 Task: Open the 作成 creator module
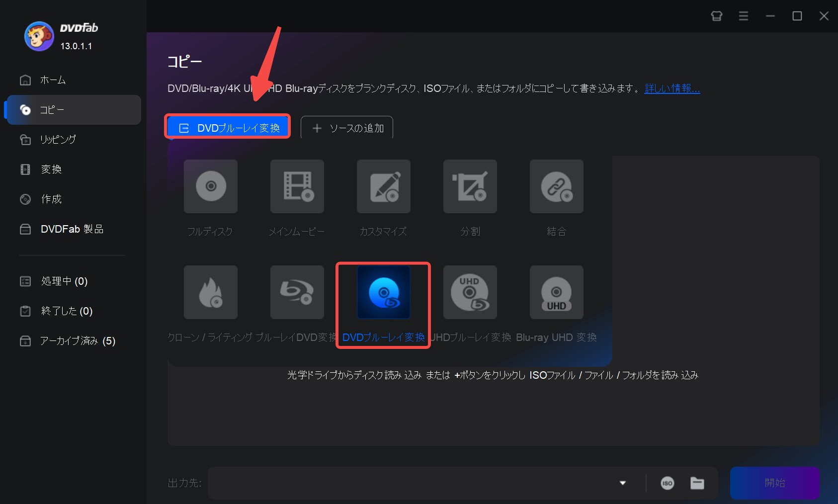click(74, 199)
